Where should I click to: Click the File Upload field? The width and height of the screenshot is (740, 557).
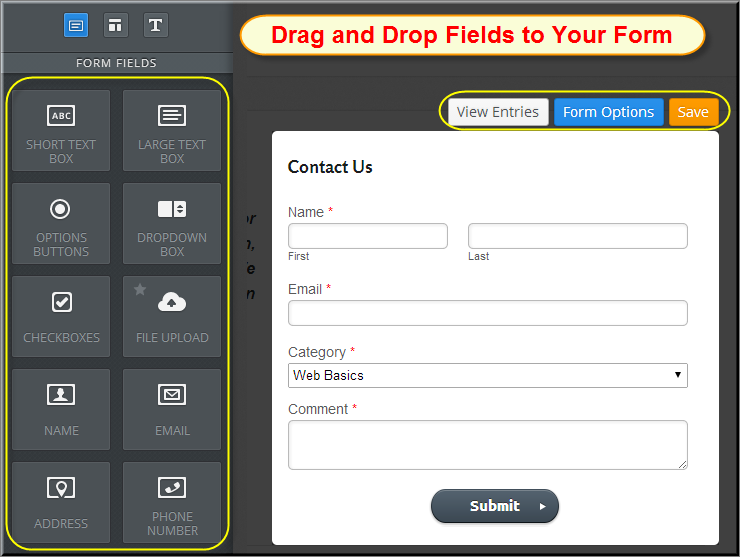[x=172, y=317]
